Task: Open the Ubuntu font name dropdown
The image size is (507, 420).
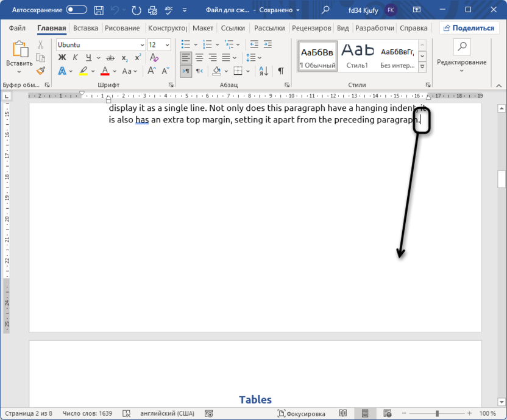Action: coord(142,45)
